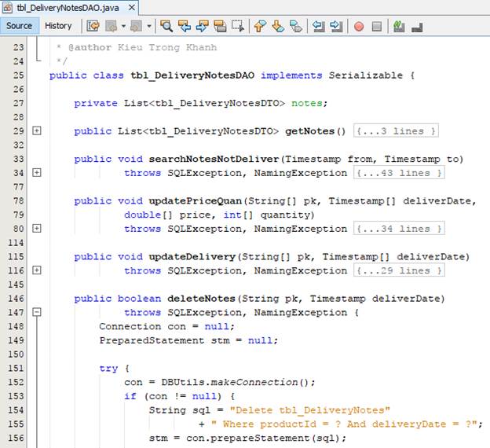Screen dimensions: 490x448
Task: Toggle Rectangular Selection icon
Action: tap(238, 26)
